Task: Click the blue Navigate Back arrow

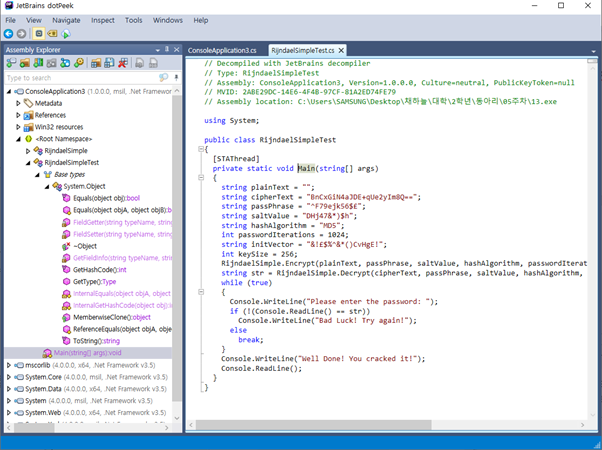Action: pos(8,34)
